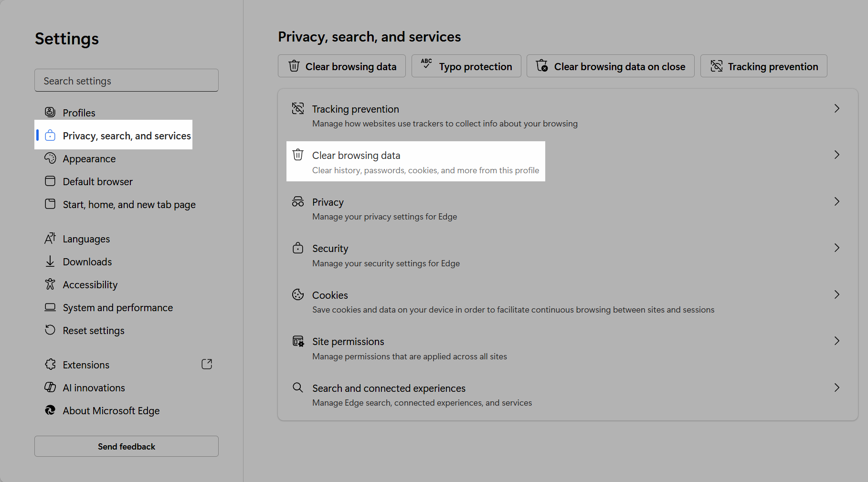The image size is (868, 482).
Task: Click the Microsoft Edge logo icon in sidebar
Action: 50,410
